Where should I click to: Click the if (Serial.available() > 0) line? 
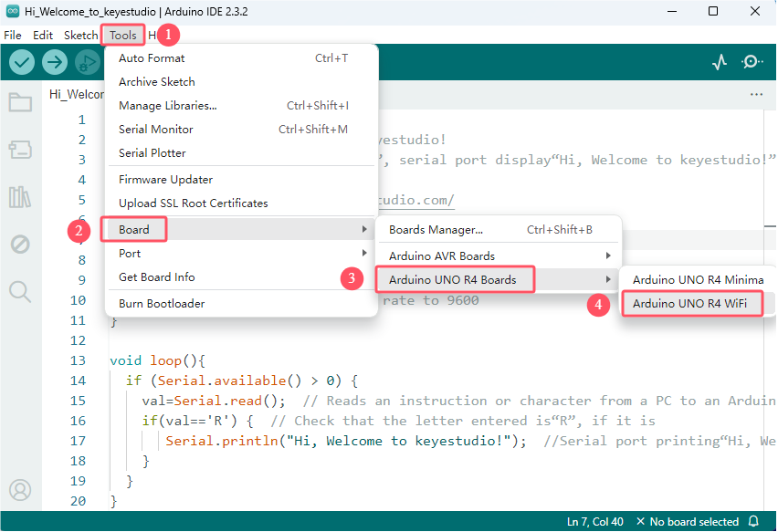(x=242, y=381)
